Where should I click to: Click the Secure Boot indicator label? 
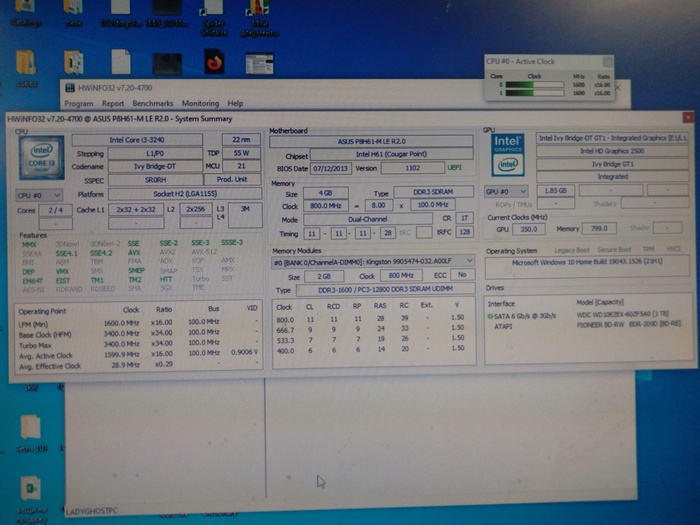(614, 250)
